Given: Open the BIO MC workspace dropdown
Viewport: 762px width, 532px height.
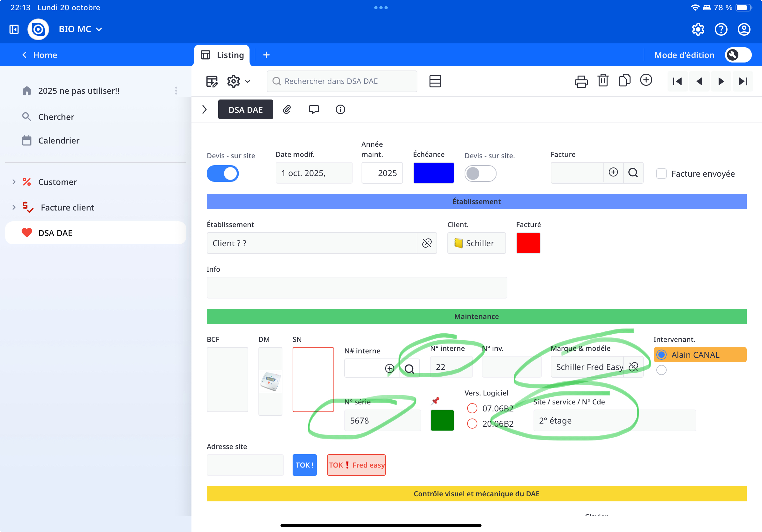Looking at the screenshot, I should pos(80,30).
